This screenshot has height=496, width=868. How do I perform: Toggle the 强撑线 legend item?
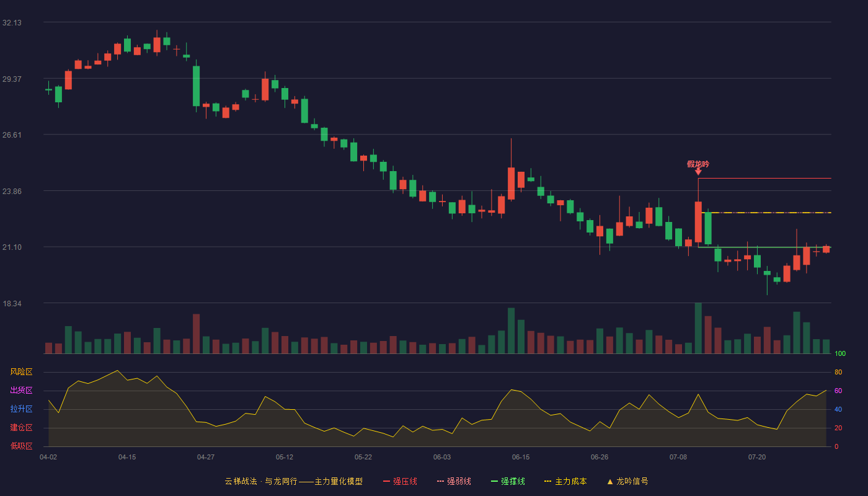tap(508, 481)
